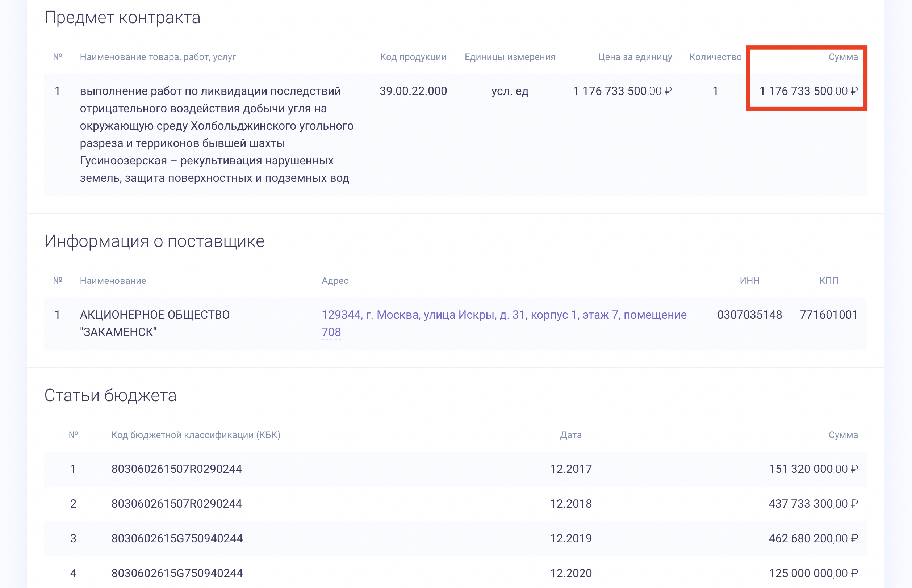Select the INN value 0307035148

[x=750, y=315]
